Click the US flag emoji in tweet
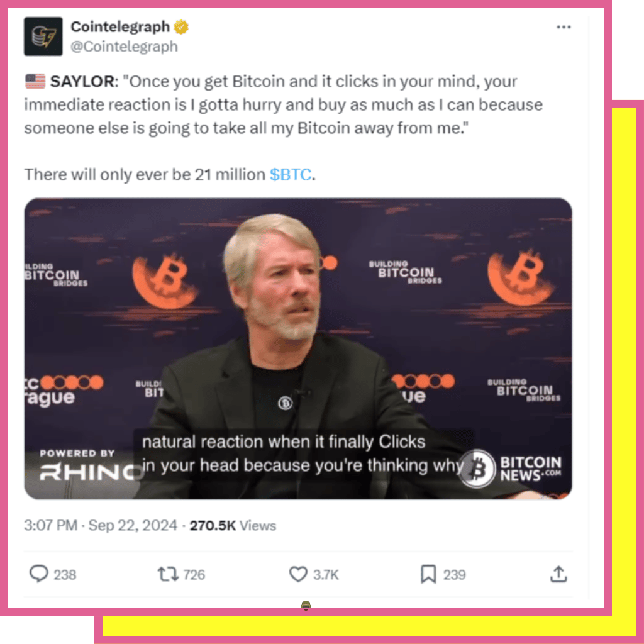 35,81
